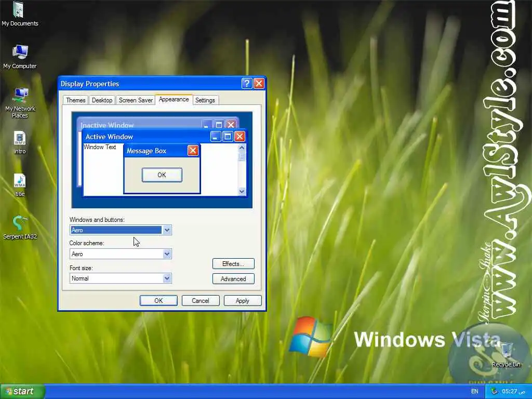The width and height of the screenshot is (532, 399).
Task: Switch to the Themes tab
Action: pos(75,100)
